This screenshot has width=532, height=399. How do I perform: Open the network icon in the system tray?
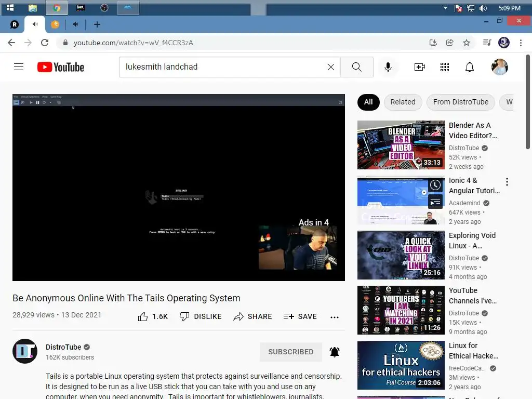471,8
